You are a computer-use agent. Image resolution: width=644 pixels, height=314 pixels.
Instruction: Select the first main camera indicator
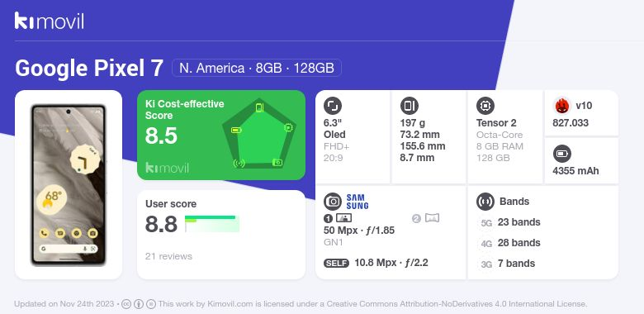[338, 218]
